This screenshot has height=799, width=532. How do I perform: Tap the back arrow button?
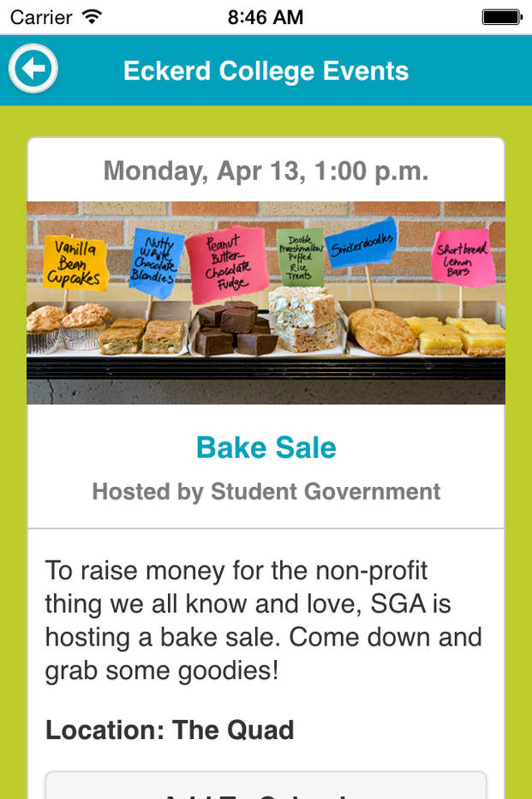[33, 69]
